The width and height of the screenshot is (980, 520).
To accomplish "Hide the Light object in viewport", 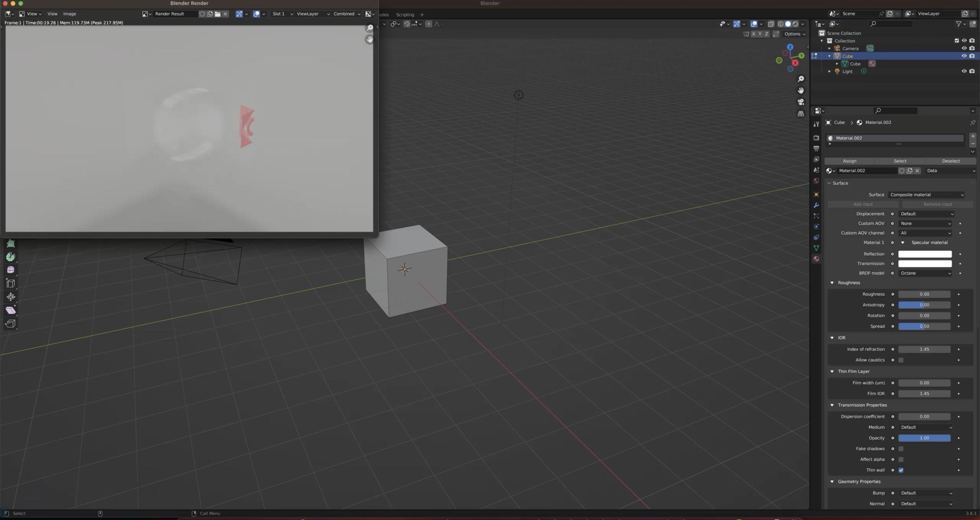I will 963,71.
